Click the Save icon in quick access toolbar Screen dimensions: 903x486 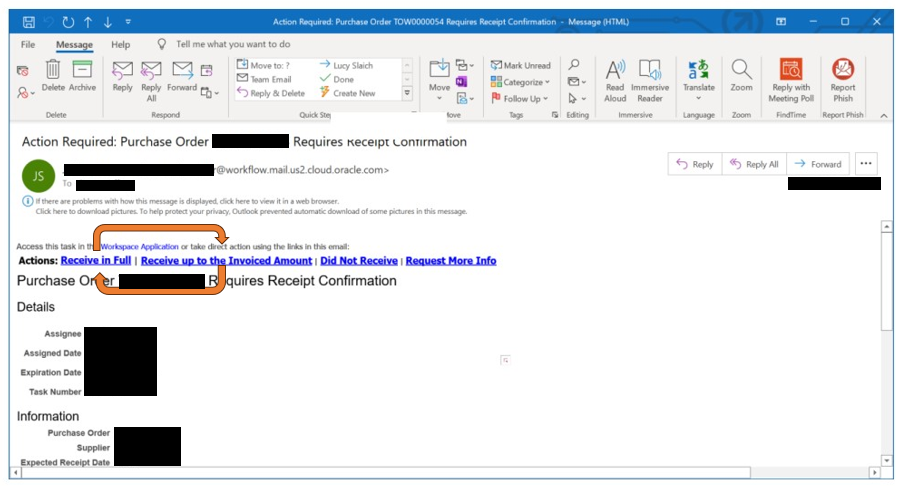(28, 22)
